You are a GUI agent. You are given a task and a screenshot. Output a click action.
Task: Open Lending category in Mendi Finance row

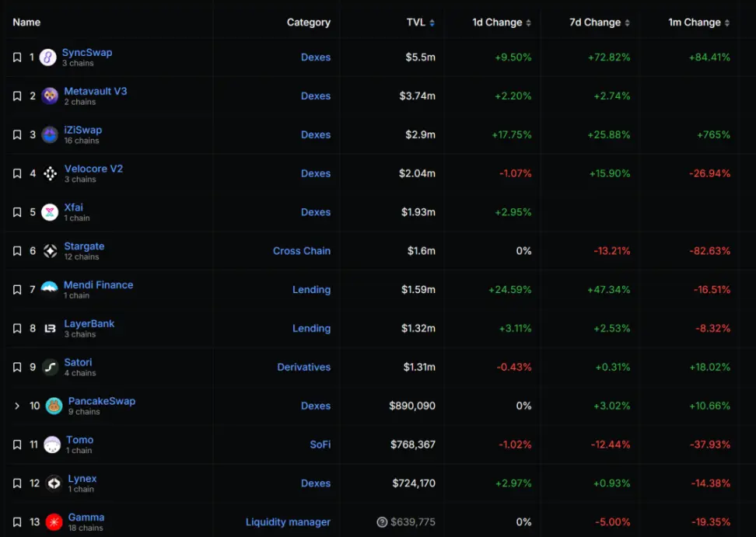311,289
